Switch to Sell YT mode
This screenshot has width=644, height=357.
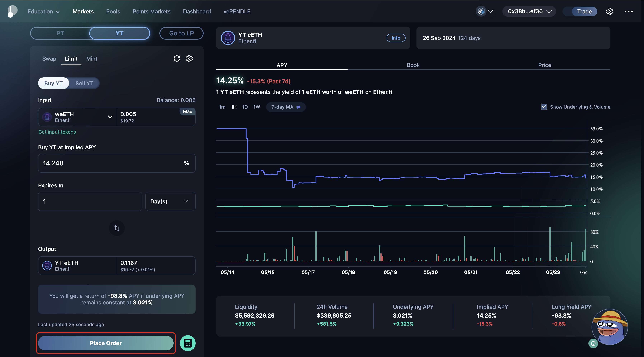tap(84, 83)
